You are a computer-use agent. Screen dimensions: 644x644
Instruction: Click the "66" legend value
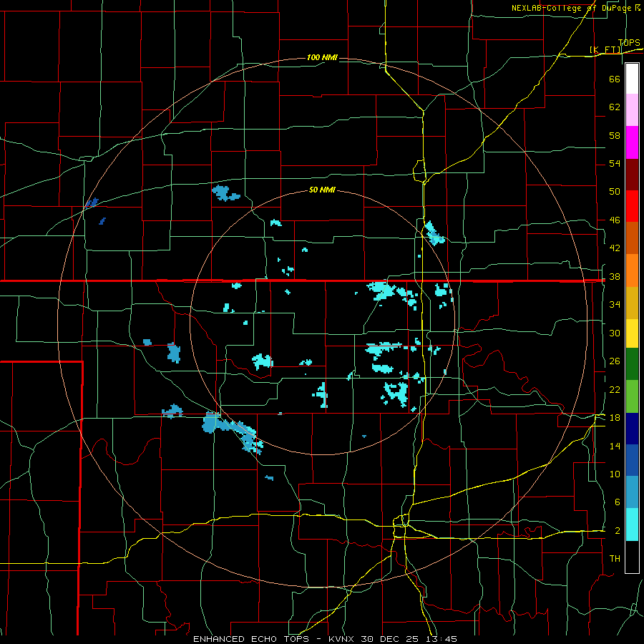point(615,79)
